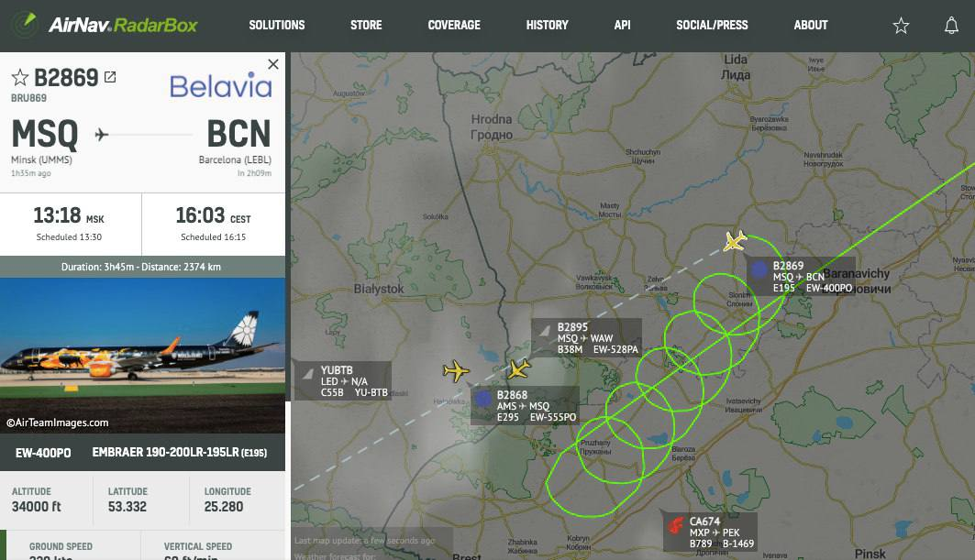Open the SOLUTIONS menu

(277, 26)
